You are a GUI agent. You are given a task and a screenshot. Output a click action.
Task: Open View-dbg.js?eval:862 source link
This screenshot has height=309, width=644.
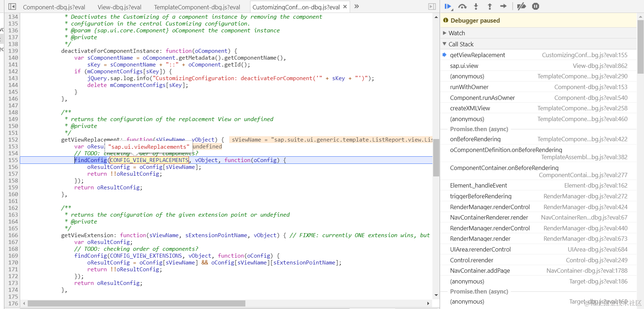click(x=600, y=66)
